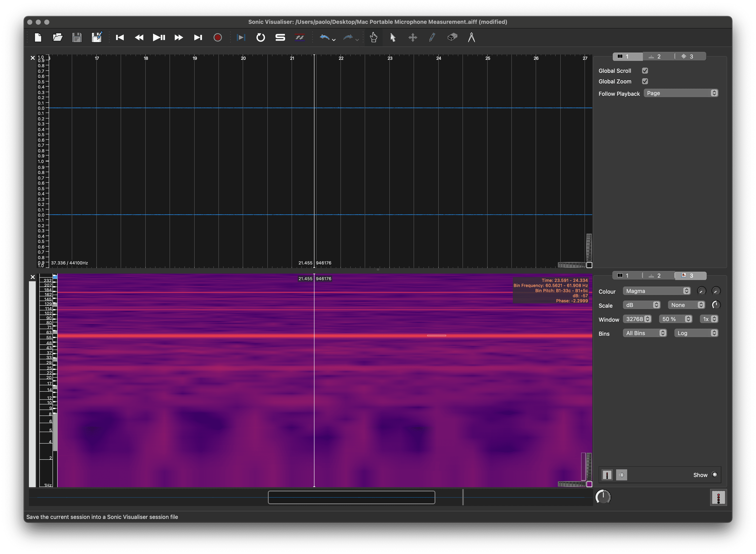Select the Edit move tool

pos(413,37)
